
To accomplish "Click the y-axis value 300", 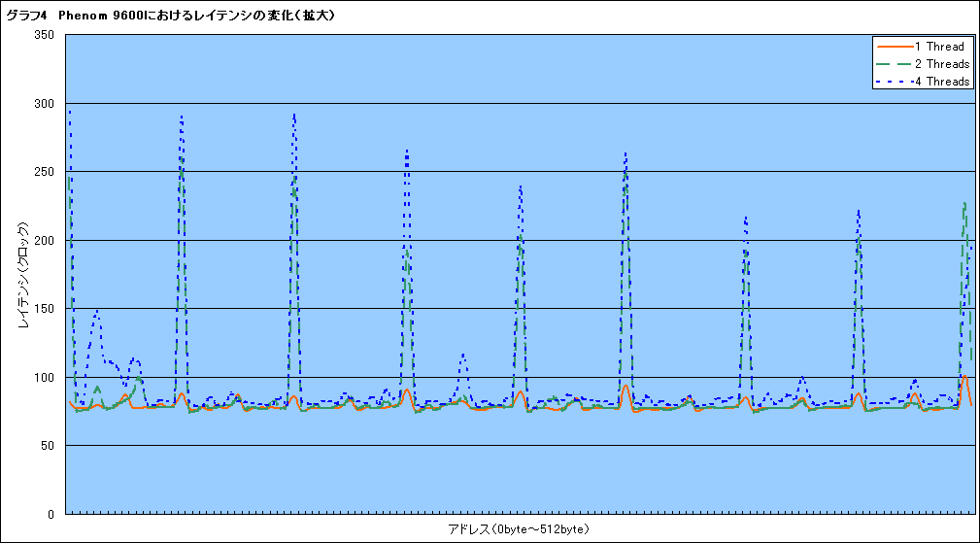I will pyautogui.click(x=44, y=104).
